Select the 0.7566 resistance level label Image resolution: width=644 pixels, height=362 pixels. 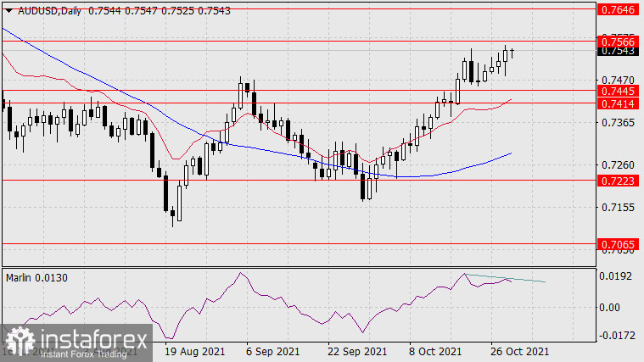[x=619, y=41]
